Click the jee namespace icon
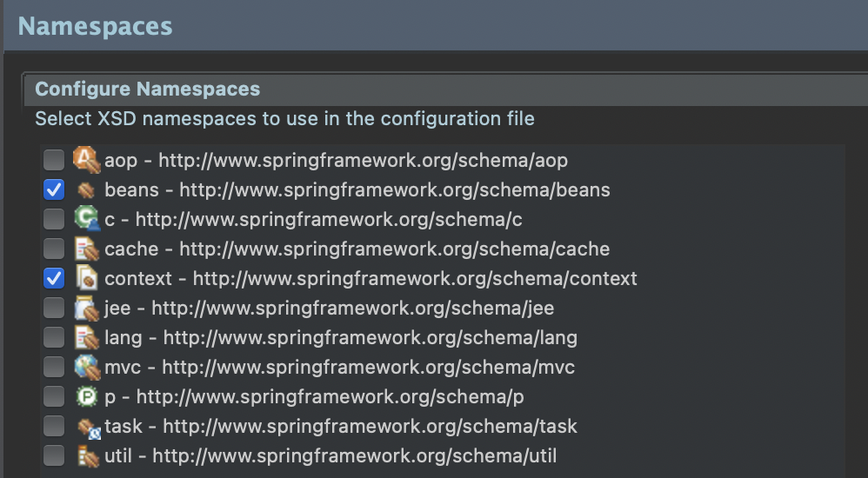The width and height of the screenshot is (868, 478). point(87,309)
